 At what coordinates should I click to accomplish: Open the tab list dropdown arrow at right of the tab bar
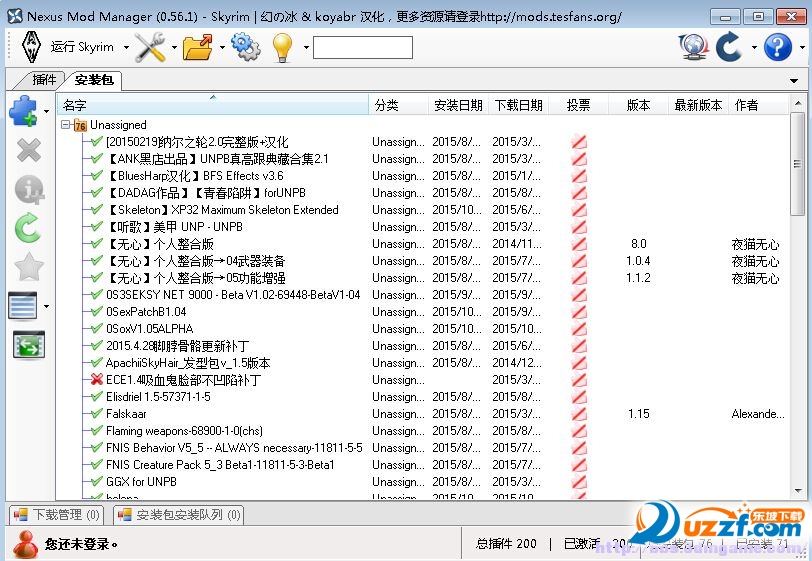(794, 80)
